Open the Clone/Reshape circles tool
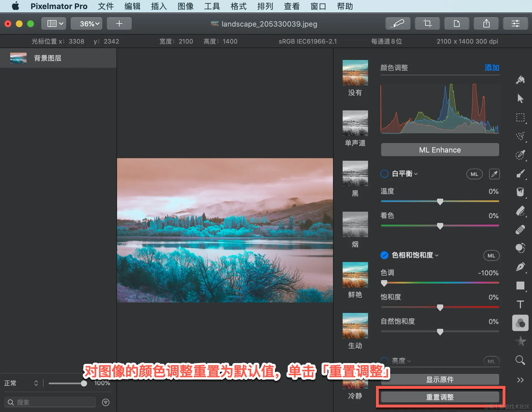532x412 pixels. (520, 248)
